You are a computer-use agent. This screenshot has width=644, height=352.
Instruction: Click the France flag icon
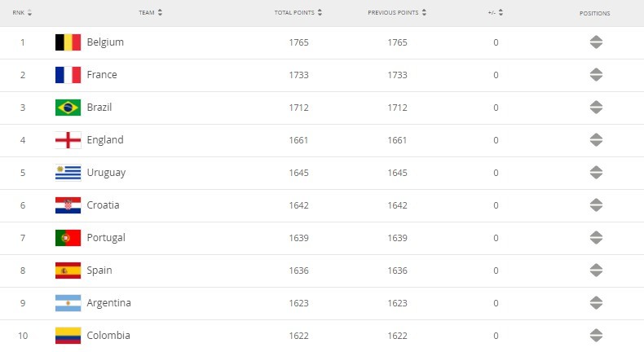pyautogui.click(x=68, y=75)
